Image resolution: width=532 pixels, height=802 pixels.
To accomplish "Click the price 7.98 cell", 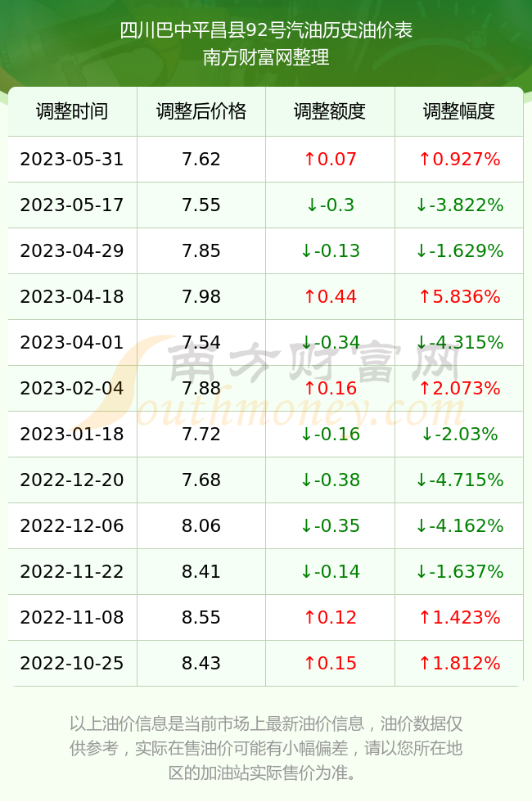I will coord(201,296).
